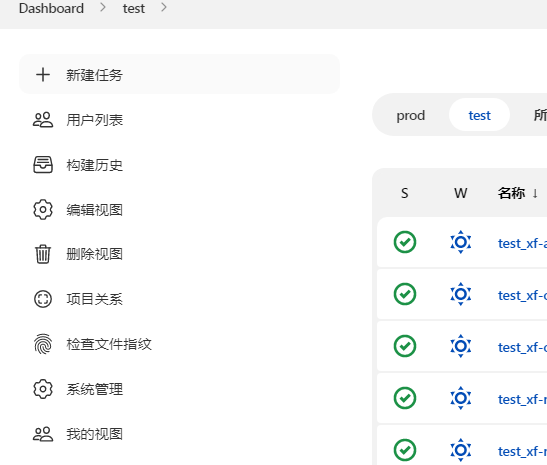547x465 pixels.
Task: Open 系统管理 gear icon
Action: [x=43, y=389]
